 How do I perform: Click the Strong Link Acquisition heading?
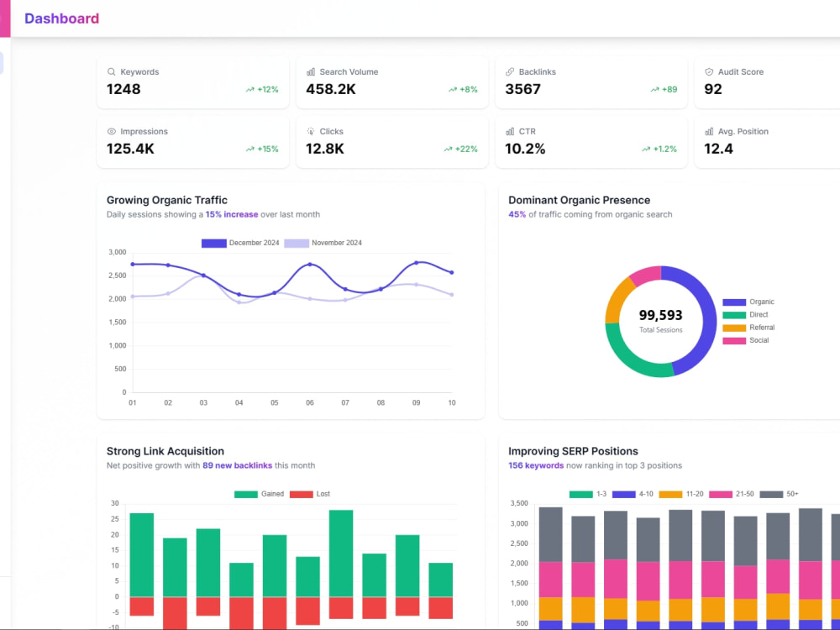[x=165, y=451]
